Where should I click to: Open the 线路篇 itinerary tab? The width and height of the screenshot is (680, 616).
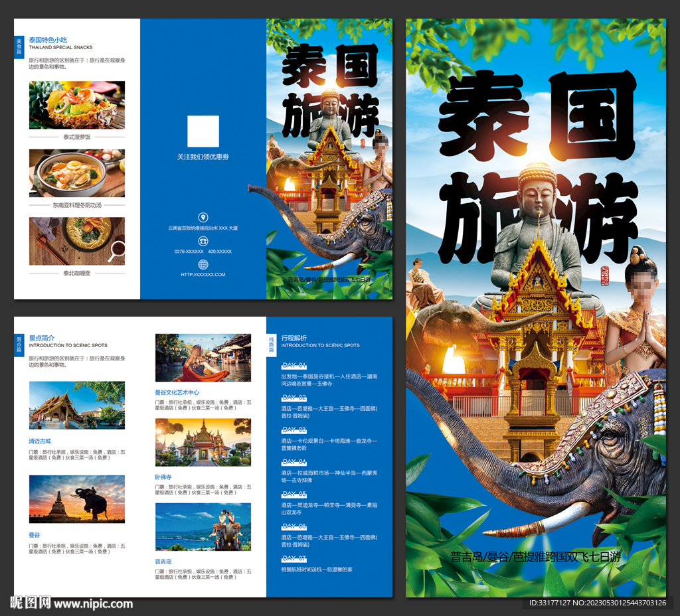click(x=270, y=346)
